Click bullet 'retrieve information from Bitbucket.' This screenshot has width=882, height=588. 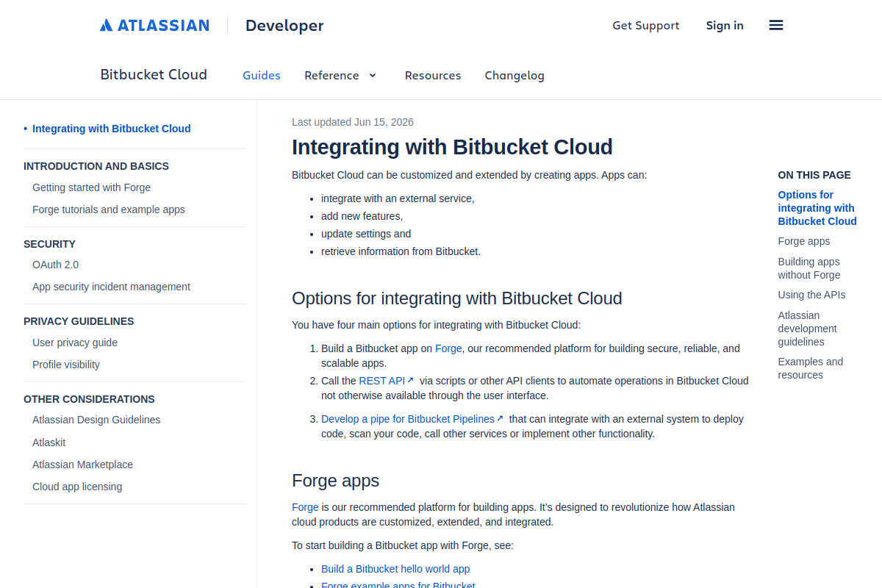[x=401, y=251]
